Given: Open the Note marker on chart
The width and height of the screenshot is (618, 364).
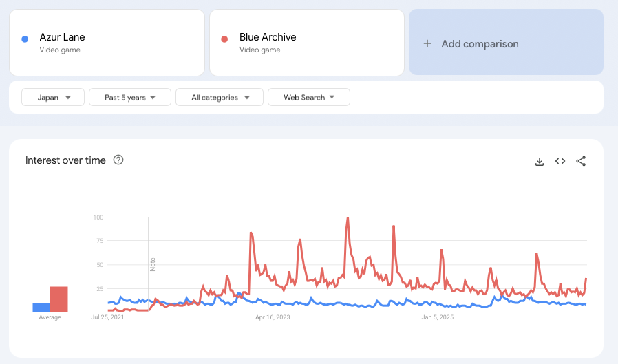Looking at the screenshot, I should [x=153, y=264].
